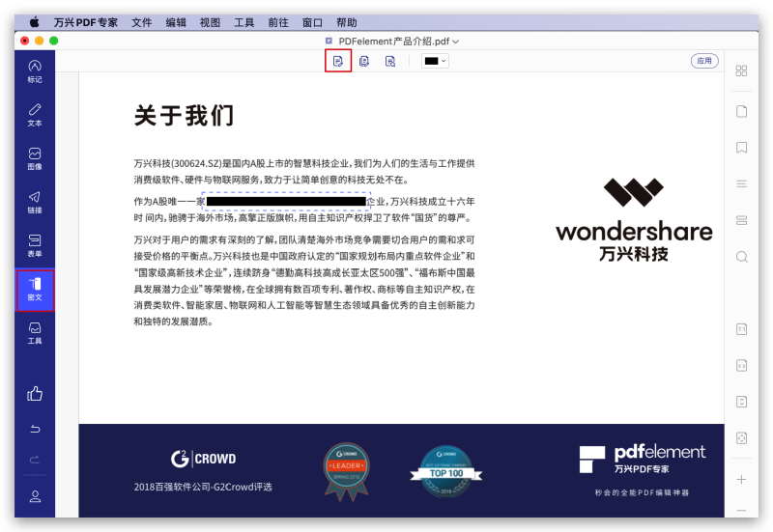This screenshot has height=532, width=773.
Task: Open the bookmarks panel
Action: (x=741, y=148)
